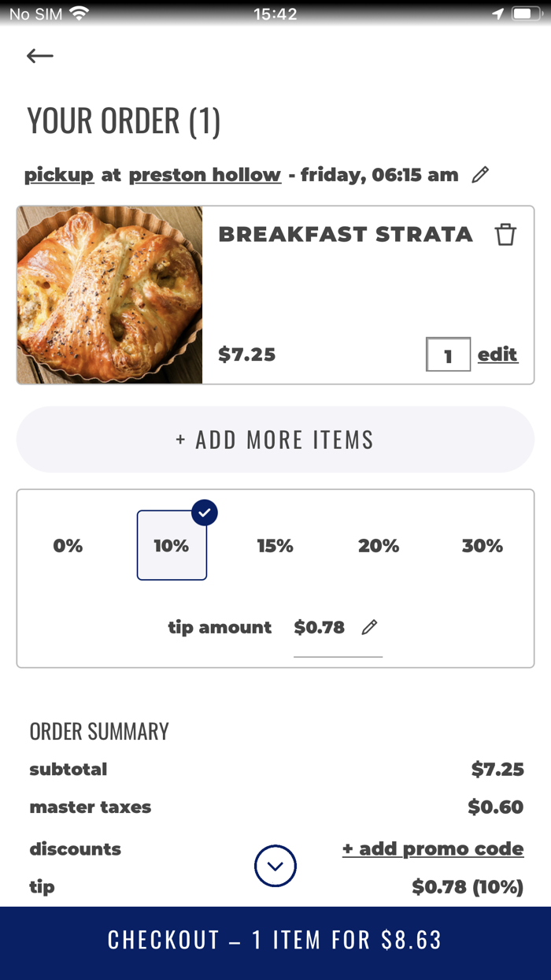Open the add promo code link
The image size is (551, 980).
(x=433, y=848)
